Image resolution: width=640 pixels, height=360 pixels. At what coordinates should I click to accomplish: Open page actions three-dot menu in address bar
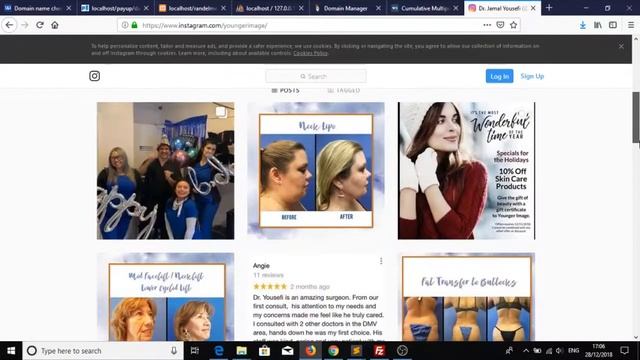pyautogui.click(x=487, y=25)
